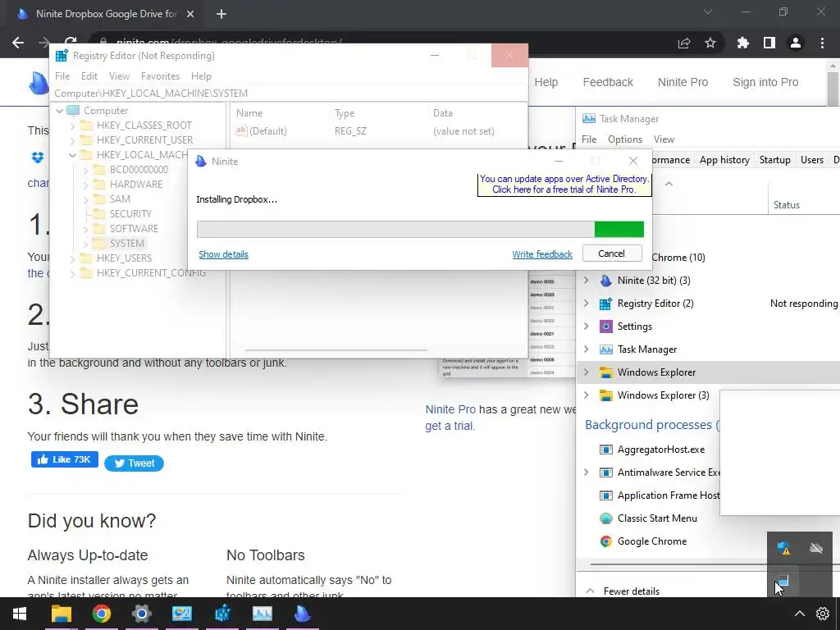Expand the HKEY_USERS registry key
This screenshot has width=840, height=630.
tap(72, 258)
